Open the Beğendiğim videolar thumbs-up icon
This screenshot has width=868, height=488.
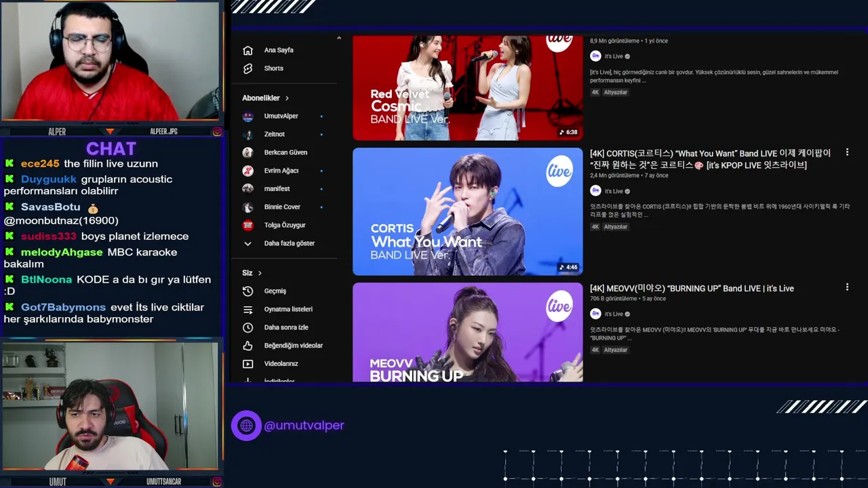tap(248, 346)
